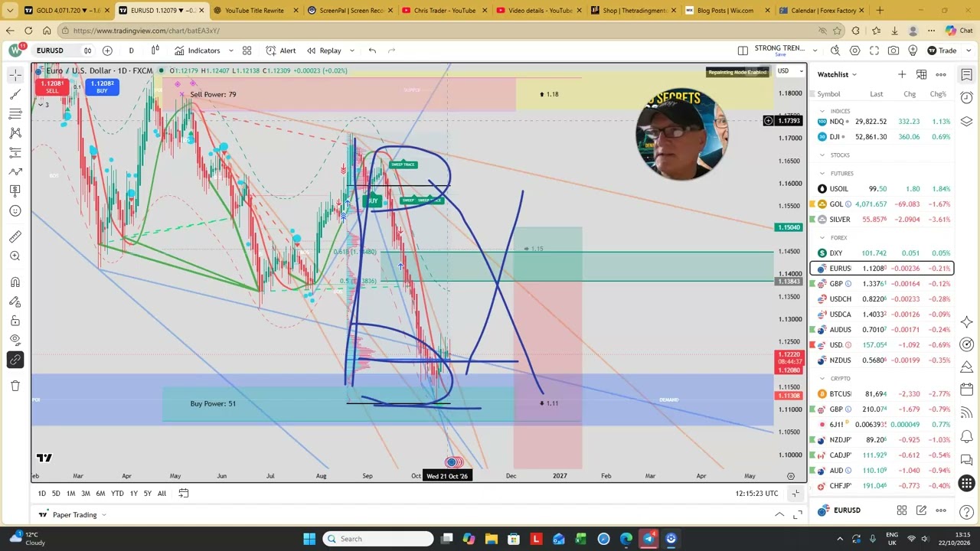
Task: Open chart settings hexagon icon
Action: point(854,51)
